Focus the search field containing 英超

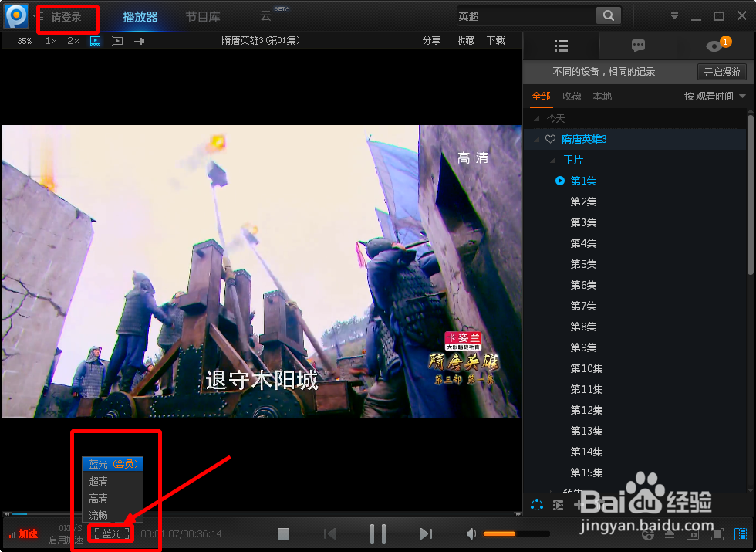tap(525, 16)
